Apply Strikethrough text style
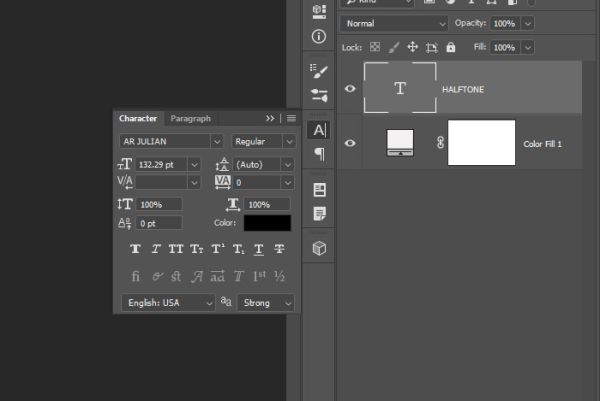Screen dimensions: 600x401 click(x=279, y=249)
